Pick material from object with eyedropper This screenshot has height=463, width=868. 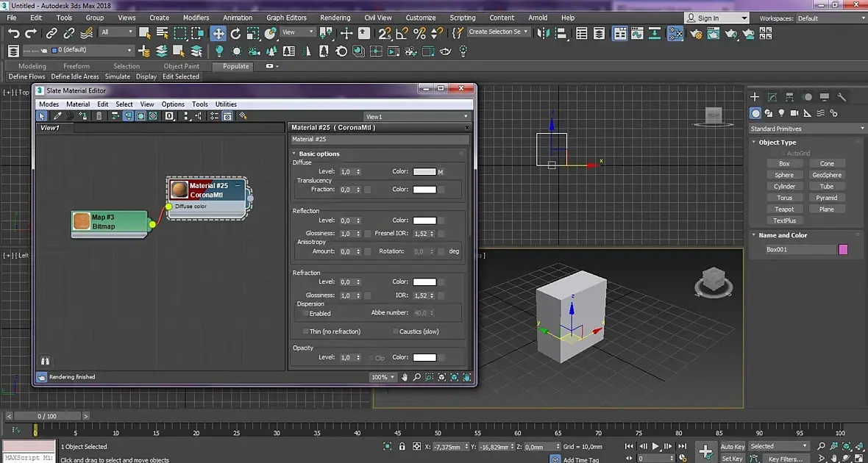[x=57, y=116]
